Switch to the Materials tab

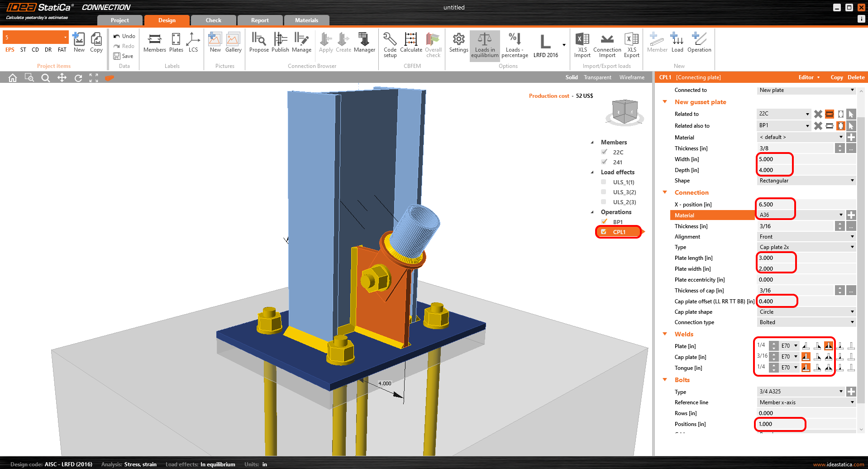pos(307,20)
